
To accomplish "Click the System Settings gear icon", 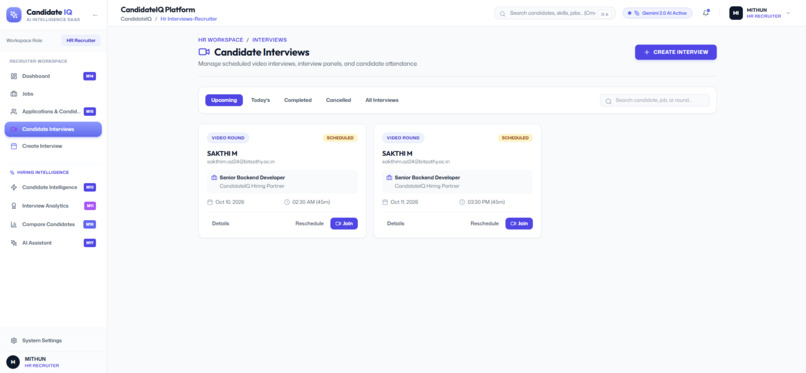I will (x=14, y=341).
